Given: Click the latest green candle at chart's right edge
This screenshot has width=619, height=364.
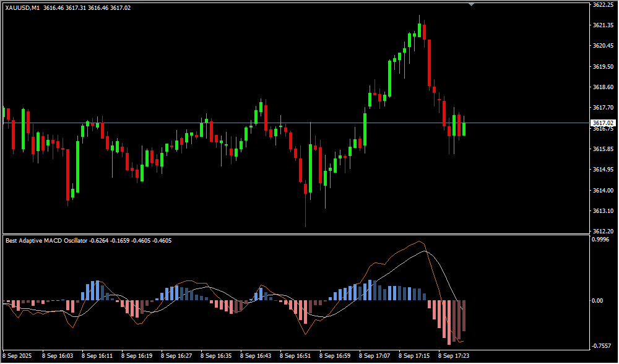Looking at the screenshot, I should click(x=464, y=129).
